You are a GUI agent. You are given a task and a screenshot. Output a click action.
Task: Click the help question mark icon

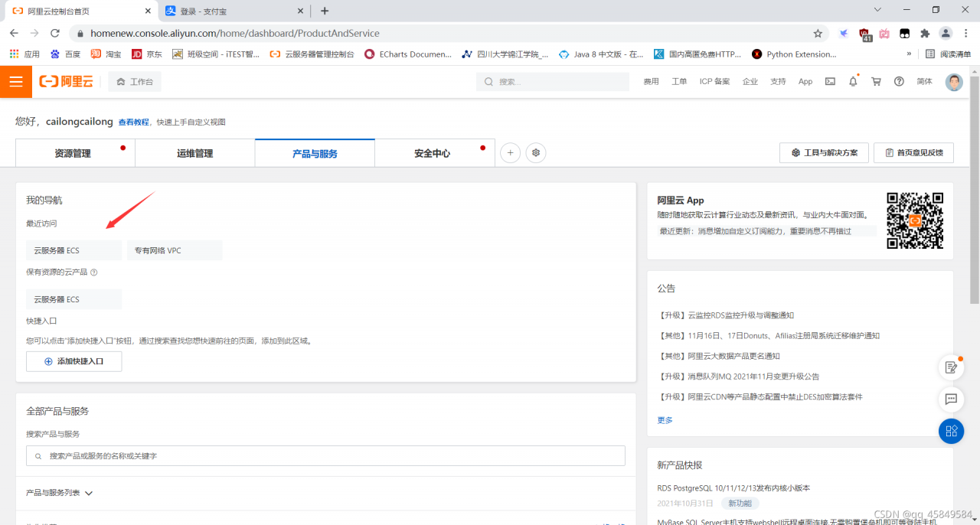pos(899,82)
